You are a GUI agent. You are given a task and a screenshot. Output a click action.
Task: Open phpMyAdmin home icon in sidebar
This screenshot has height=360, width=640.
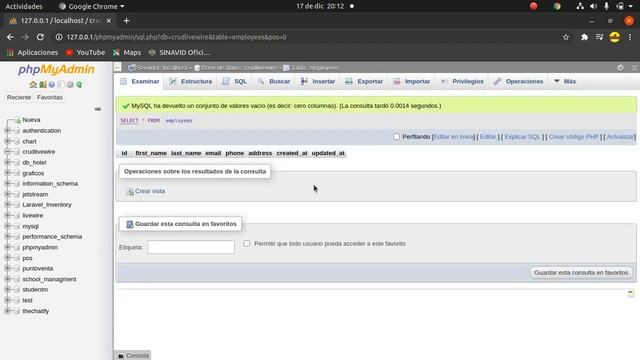[x=33, y=84]
